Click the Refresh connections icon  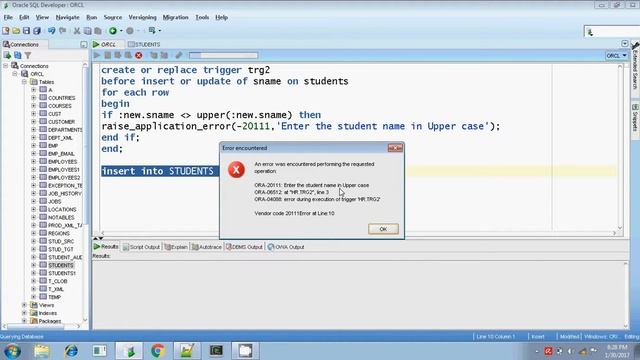(x=18, y=55)
